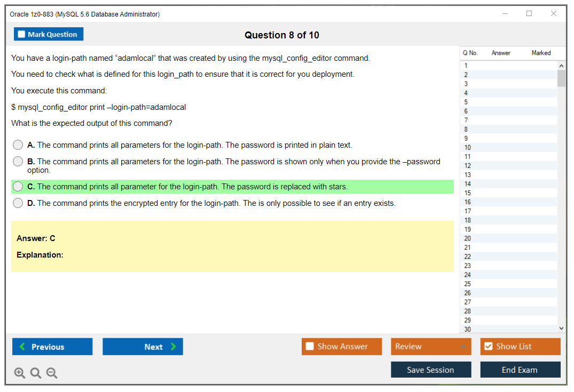Select the highlighted option C radio button
Viewport: 574px width, 392px height.
click(18, 187)
